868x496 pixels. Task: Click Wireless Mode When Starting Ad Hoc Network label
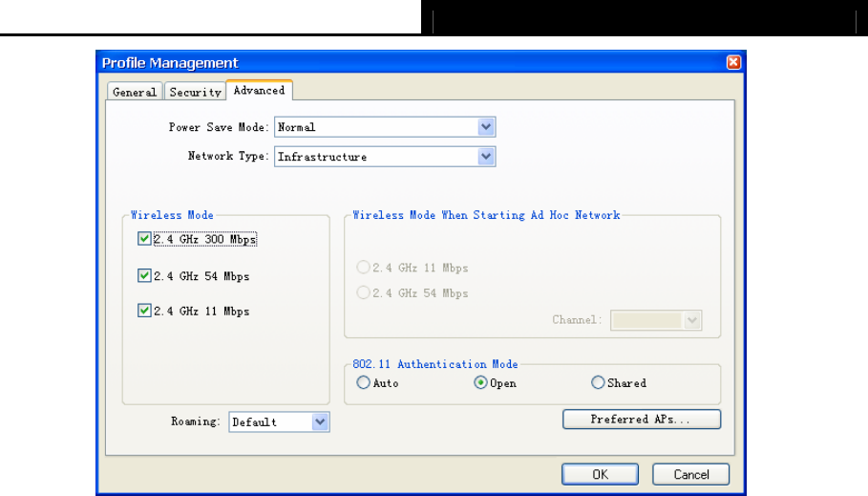[x=487, y=215]
